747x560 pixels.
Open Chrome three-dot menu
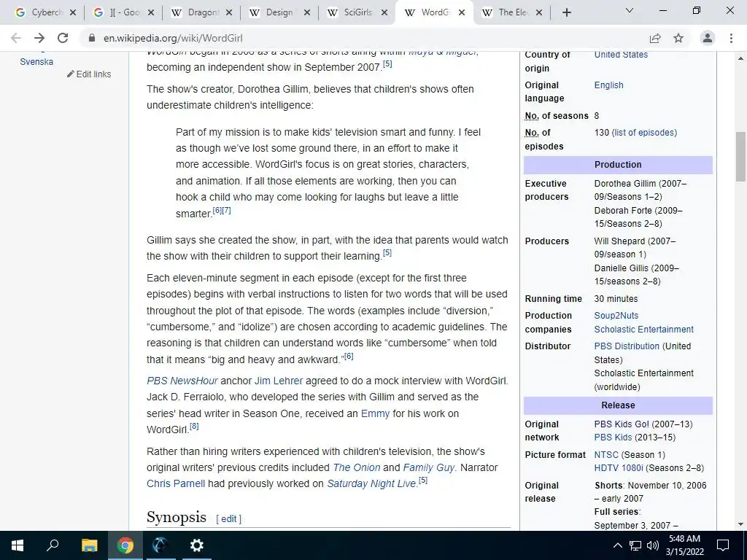731,38
